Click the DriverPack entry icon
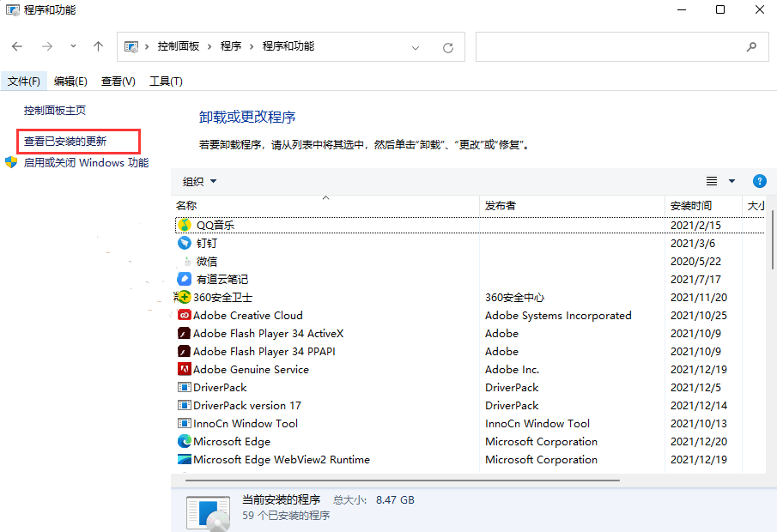Image resolution: width=777 pixels, height=532 pixels. pos(185,387)
